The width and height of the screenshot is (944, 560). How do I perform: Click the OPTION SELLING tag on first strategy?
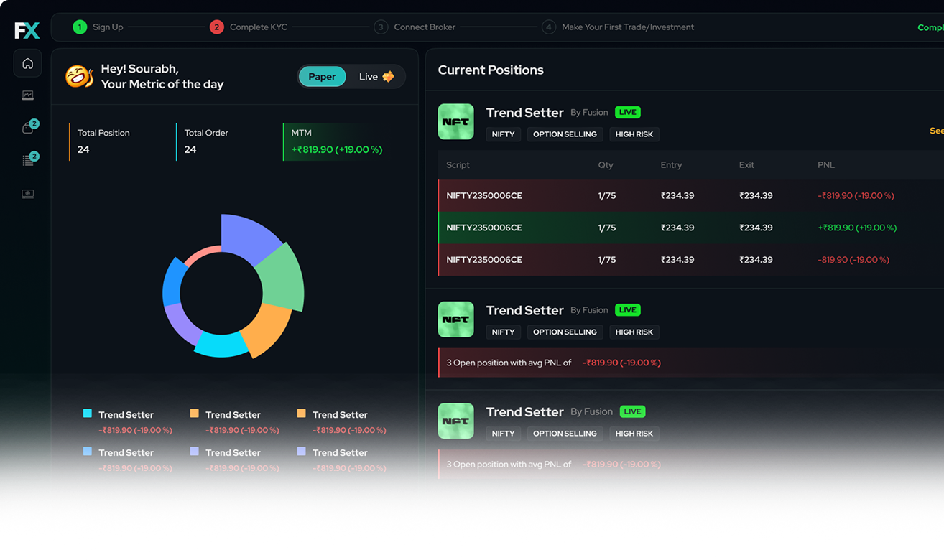click(565, 134)
